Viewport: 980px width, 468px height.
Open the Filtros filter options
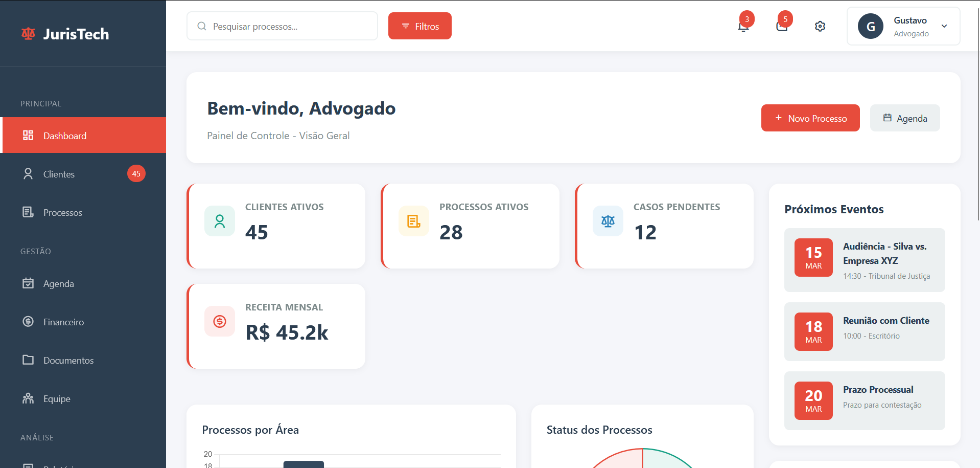(419, 26)
